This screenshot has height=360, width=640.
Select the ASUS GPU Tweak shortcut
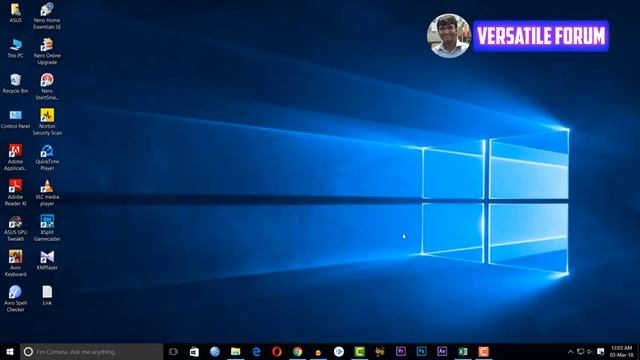tap(16, 228)
